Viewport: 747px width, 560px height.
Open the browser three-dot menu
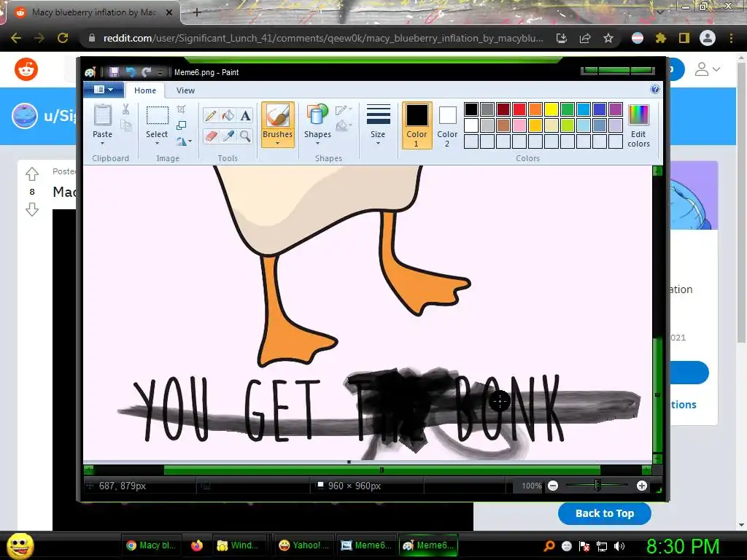tap(731, 38)
